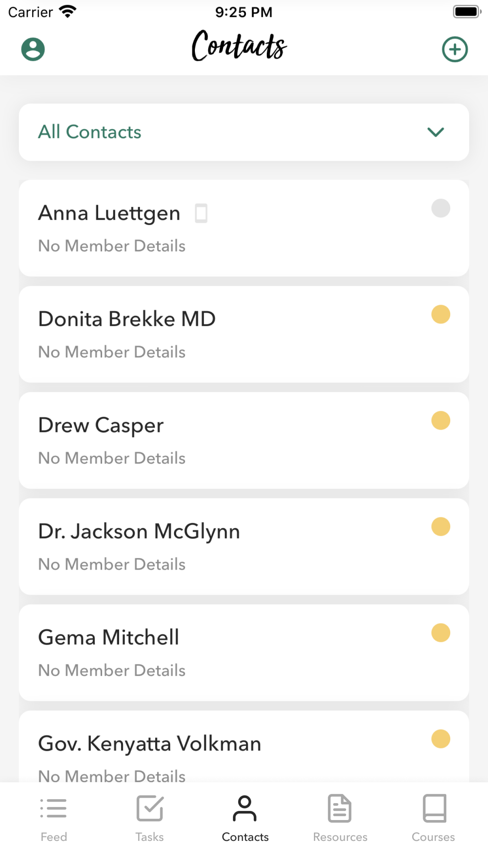Open the Courses book icon
Screen dimensions: 488x868
point(434,808)
